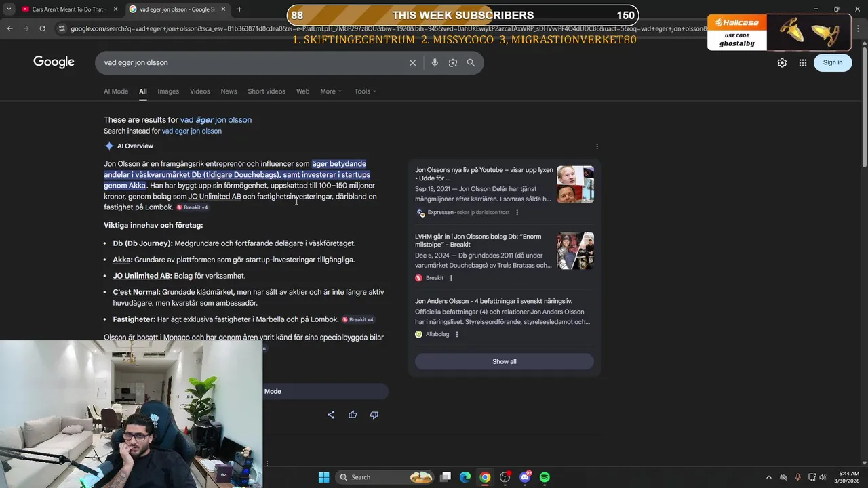Show hidden system tray icons

click(x=768, y=477)
